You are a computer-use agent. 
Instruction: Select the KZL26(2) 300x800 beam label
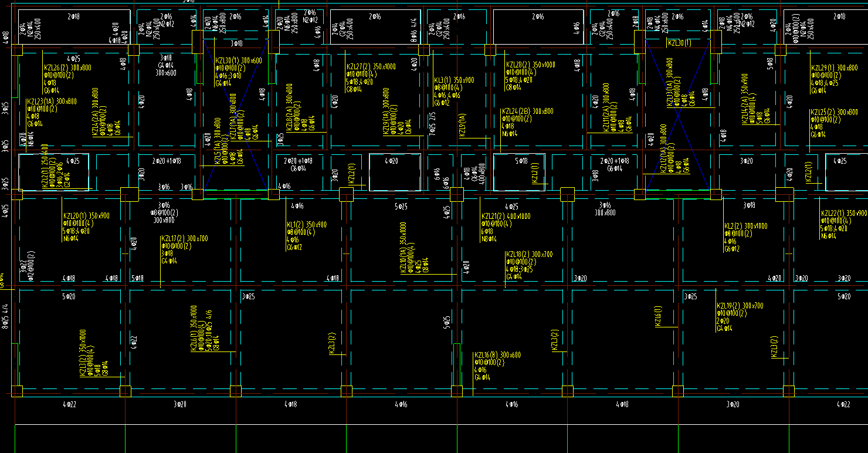pos(67,68)
